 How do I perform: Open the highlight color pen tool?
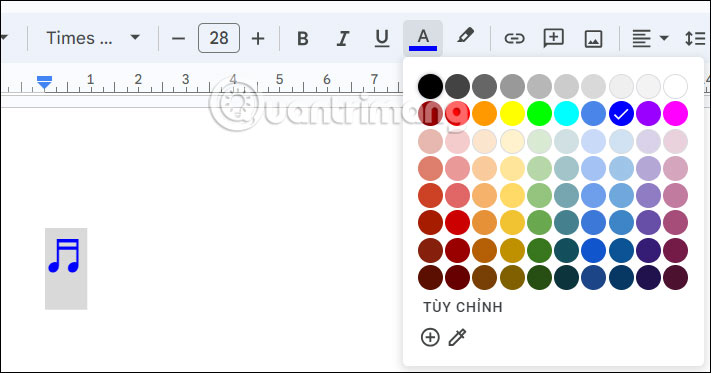click(x=465, y=36)
